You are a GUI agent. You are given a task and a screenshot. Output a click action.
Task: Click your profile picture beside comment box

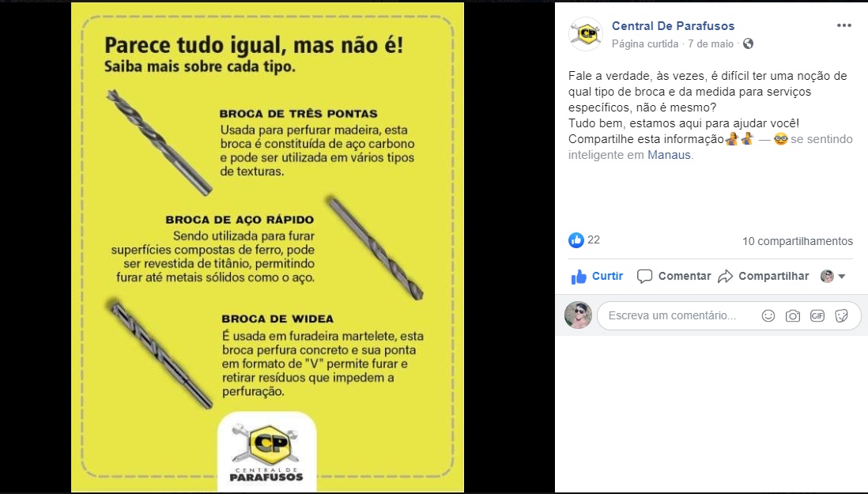[578, 315]
